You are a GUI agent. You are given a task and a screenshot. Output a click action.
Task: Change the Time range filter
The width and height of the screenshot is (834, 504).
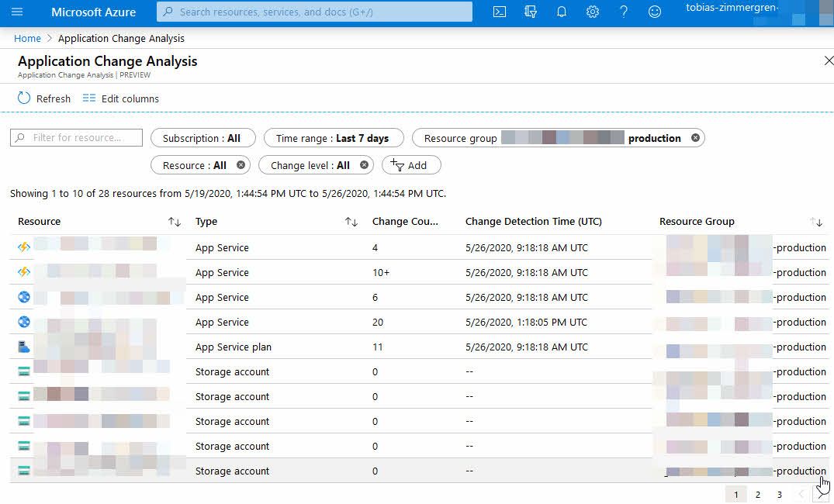pyautogui.click(x=333, y=138)
